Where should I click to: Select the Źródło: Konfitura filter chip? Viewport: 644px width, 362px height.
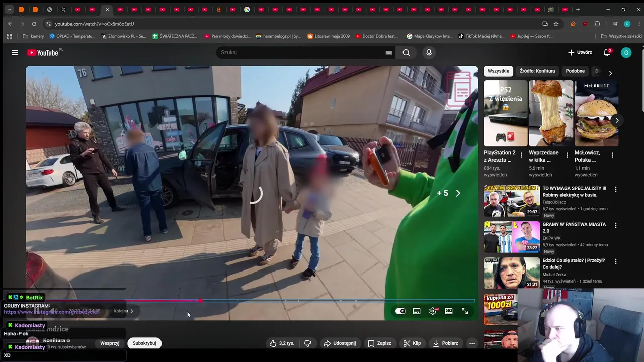click(537, 71)
